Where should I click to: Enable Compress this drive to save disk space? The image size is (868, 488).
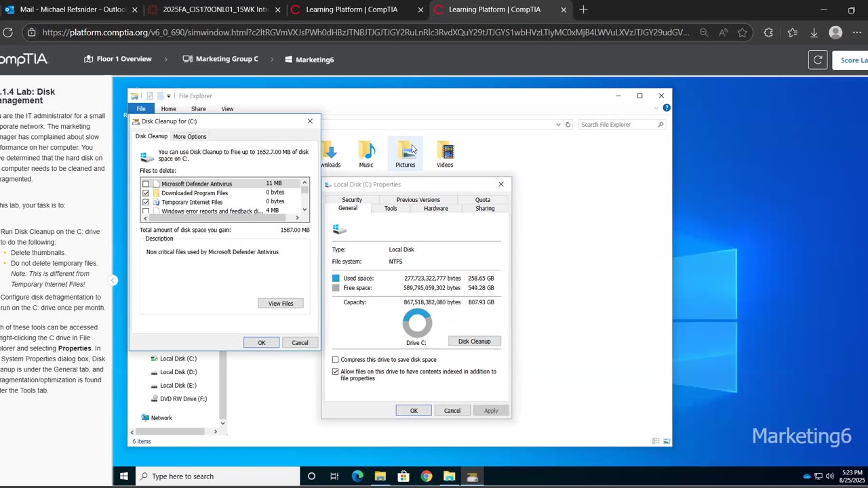click(335, 359)
